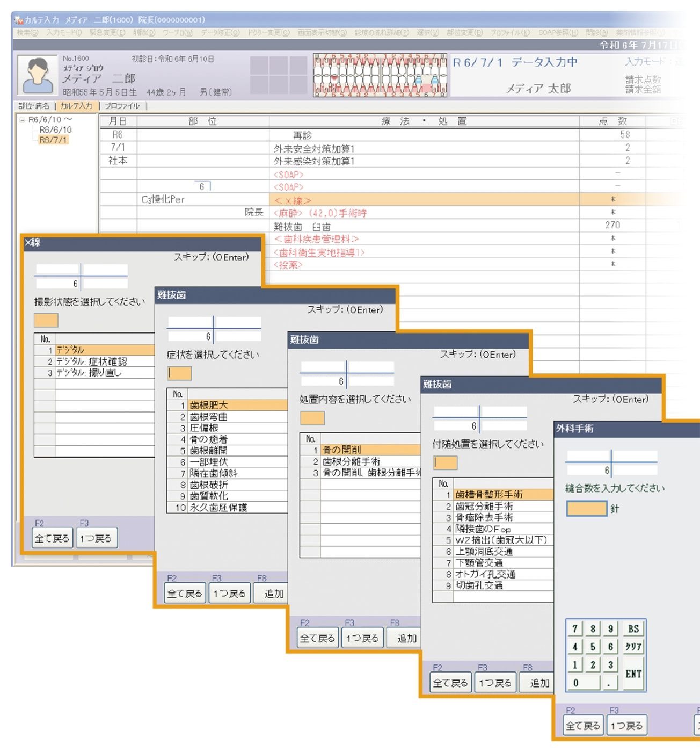Viewport: 700px width, 752px height.
Task: Switch to the 部位・病名 tab
Action: coord(34,106)
